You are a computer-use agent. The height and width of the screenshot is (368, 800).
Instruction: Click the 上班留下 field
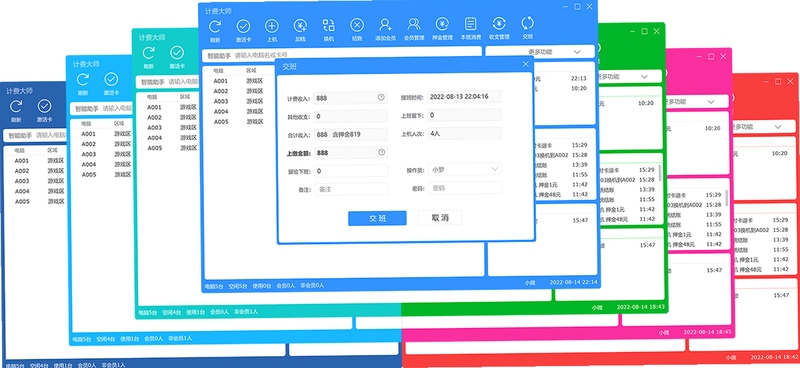tap(464, 115)
